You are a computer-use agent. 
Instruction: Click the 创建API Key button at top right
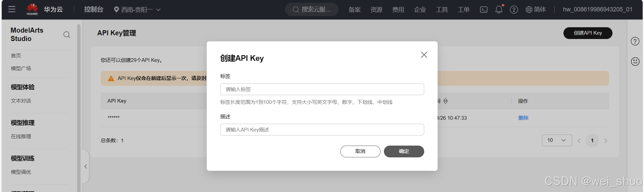click(588, 33)
